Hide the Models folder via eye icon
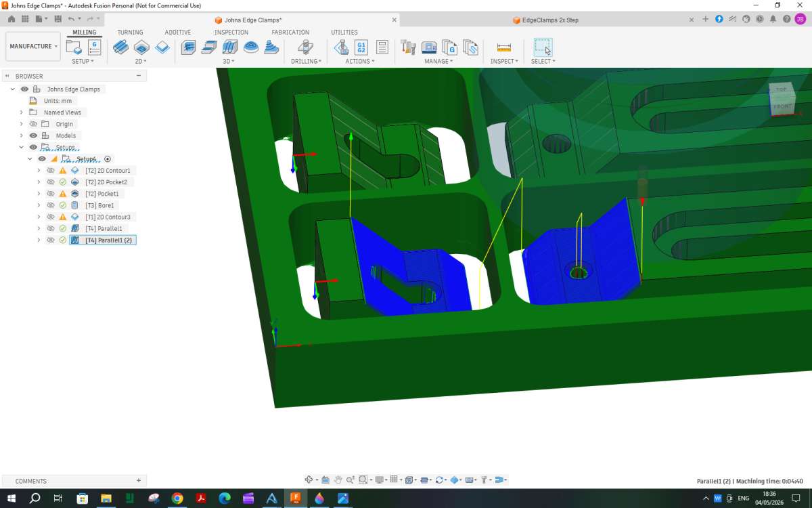Image resolution: width=812 pixels, height=508 pixels. point(33,135)
